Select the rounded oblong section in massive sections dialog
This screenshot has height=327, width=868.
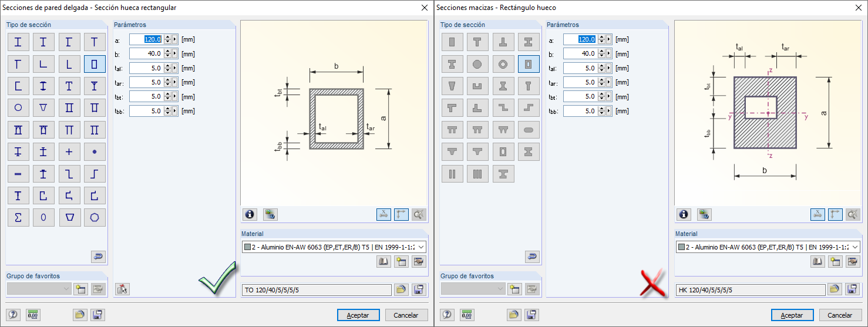pyautogui.click(x=529, y=130)
